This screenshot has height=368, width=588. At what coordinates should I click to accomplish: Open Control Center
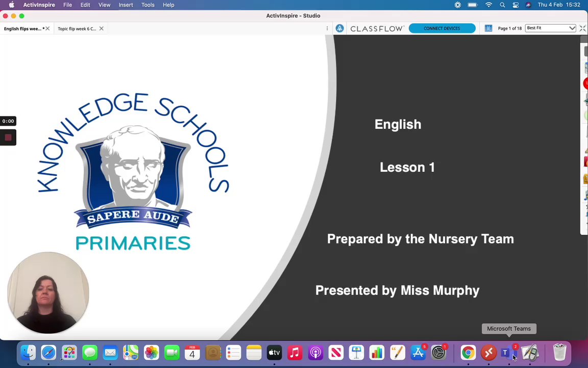(515, 5)
